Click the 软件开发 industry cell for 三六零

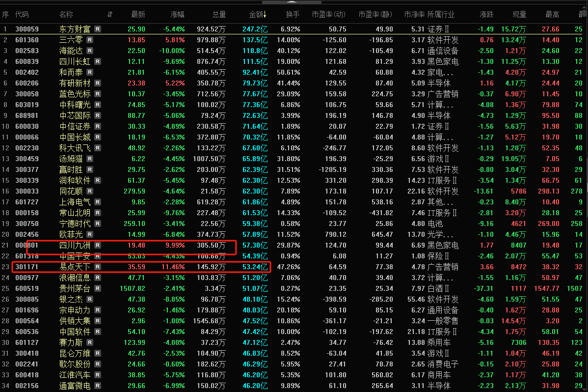click(443, 40)
